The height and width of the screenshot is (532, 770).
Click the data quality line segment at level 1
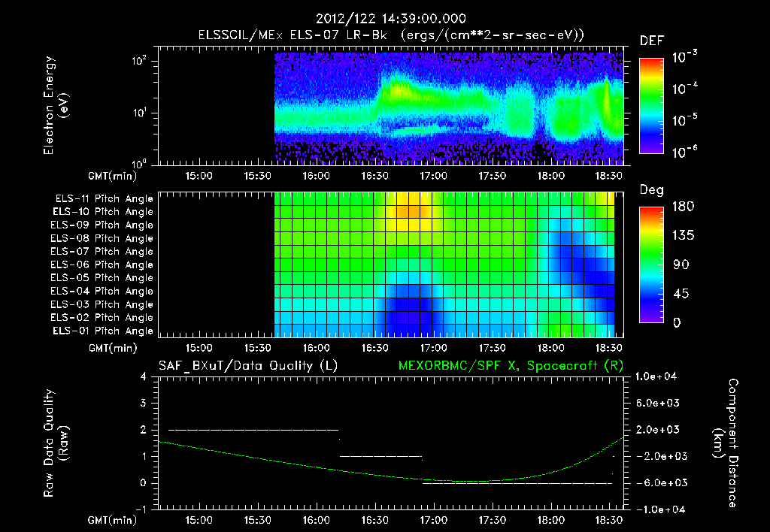point(380,456)
